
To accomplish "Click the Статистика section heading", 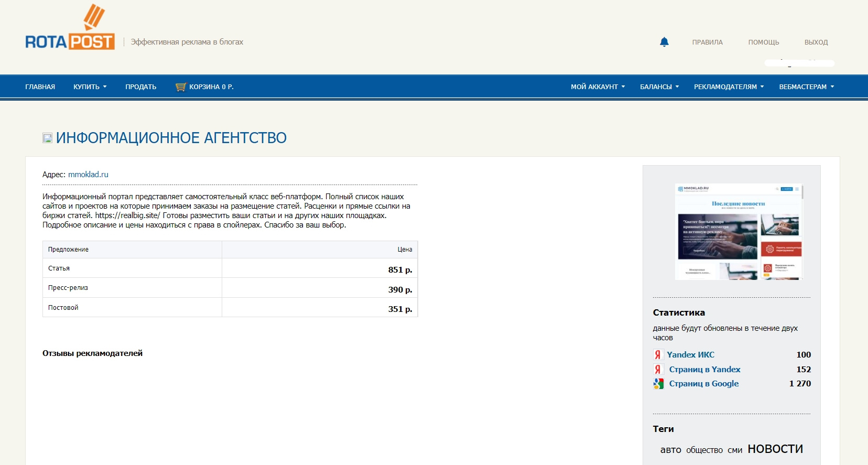I will (x=679, y=313).
